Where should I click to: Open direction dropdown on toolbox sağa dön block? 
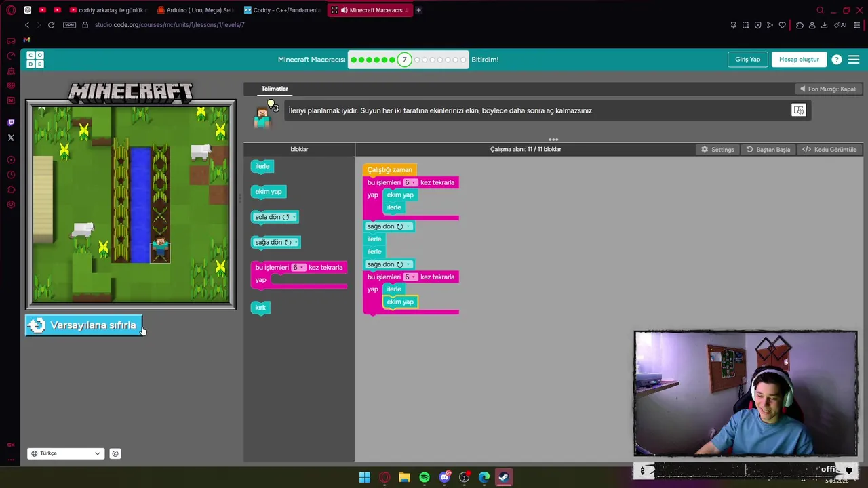click(296, 242)
